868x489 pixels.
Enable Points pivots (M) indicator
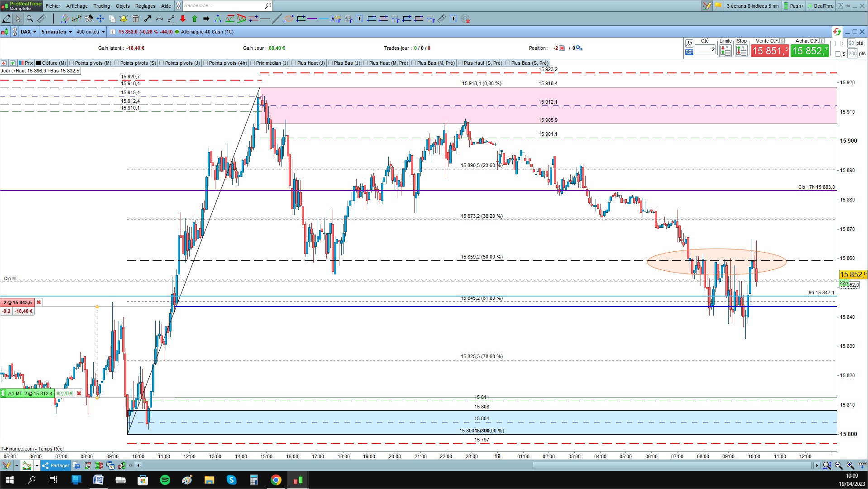pos(72,63)
